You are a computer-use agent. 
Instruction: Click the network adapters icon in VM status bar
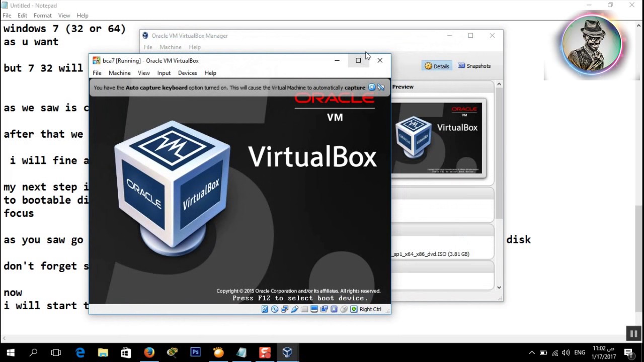click(x=285, y=309)
